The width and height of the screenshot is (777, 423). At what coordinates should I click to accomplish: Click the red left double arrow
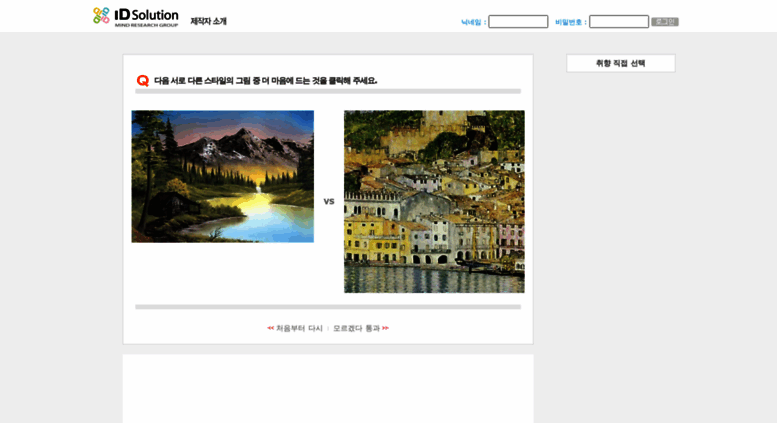(x=271, y=328)
